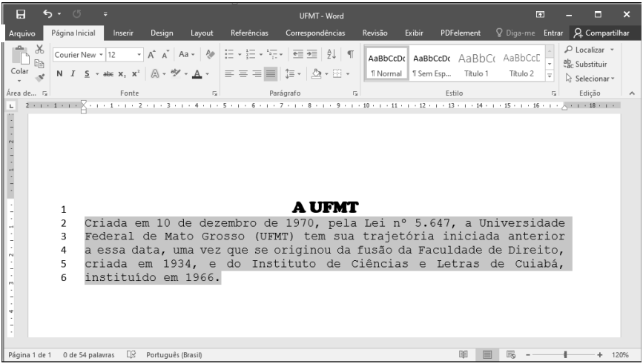643x364 pixels.
Task: Apply paragraph shading with the bucket
Action: [x=316, y=74]
